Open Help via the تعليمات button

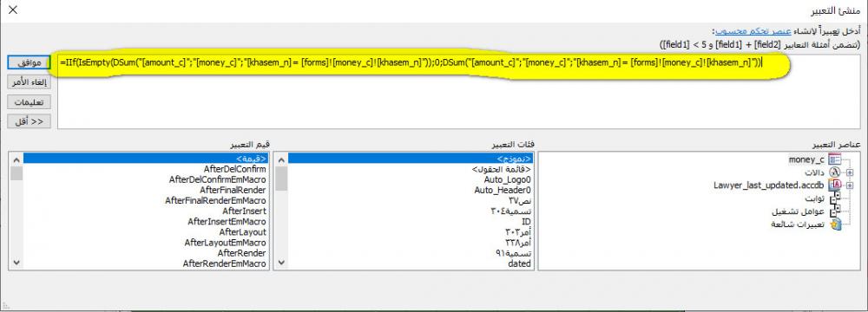[30, 101]
